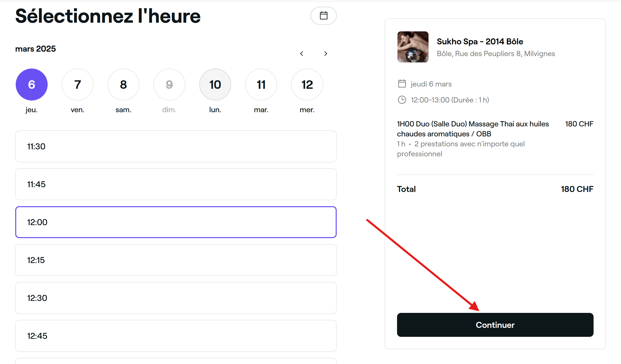This screenshot has height=364, width=621.
Task: Choose the 12:30 time slot
Action: point(176,298)
